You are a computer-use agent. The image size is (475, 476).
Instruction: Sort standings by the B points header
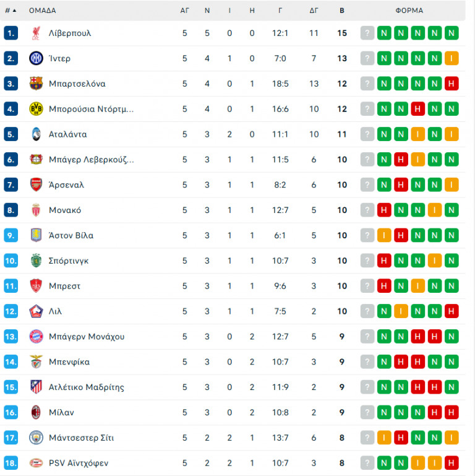pos(342,11)
